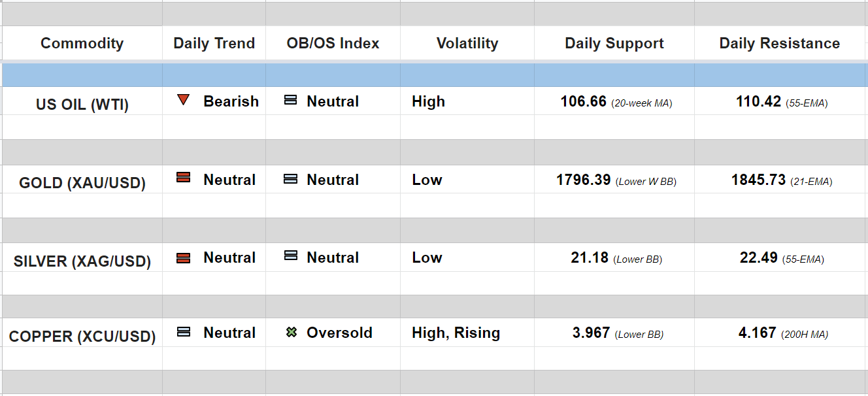Click the OB/OS neutral icon in Silver row
This screenshot has width=868, height=396.
point(291,256)
